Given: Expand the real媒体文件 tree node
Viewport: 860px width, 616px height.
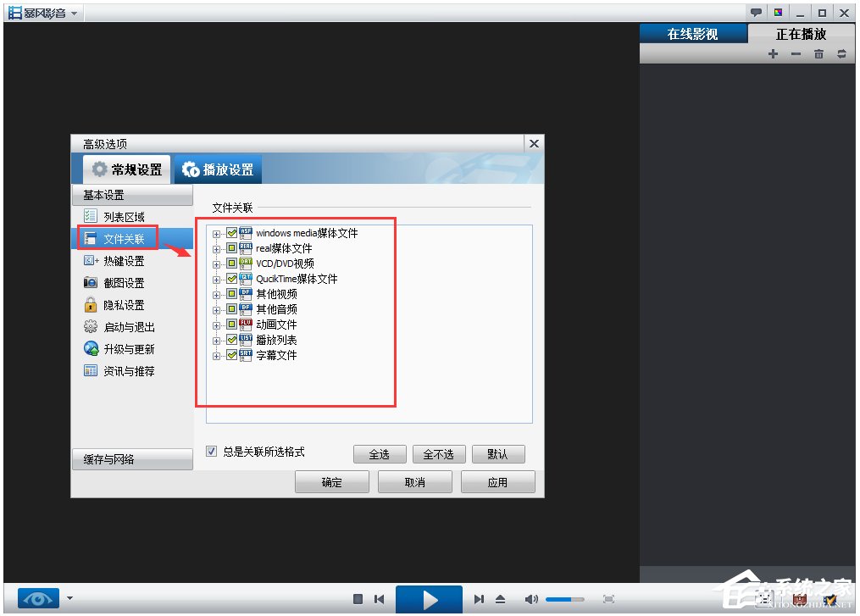Looking at the screenshot, I should click(x=216, y=250).
